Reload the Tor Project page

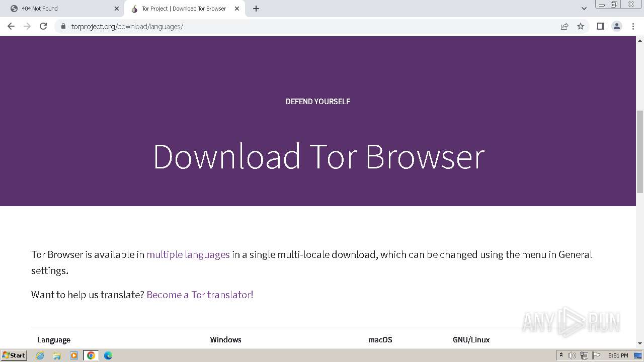pyautogui.click(x=43, y=26)
